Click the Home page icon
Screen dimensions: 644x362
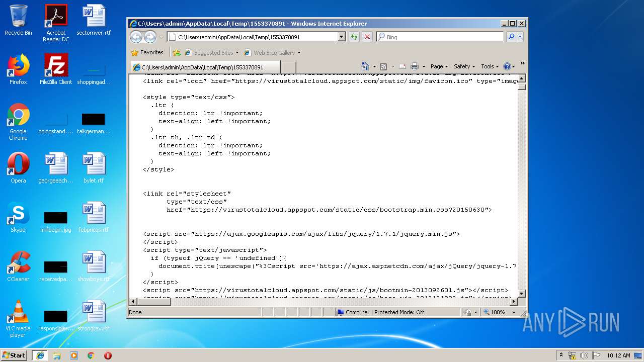click(365, 66)
